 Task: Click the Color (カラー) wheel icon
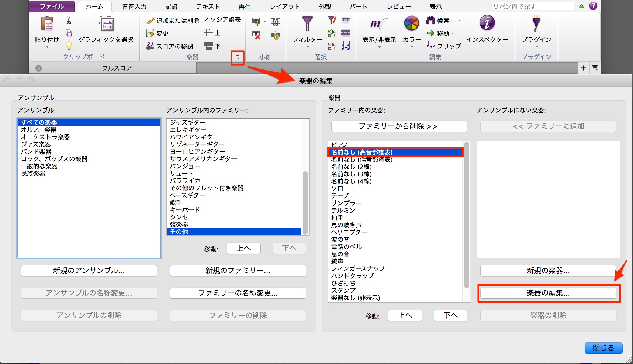click(x=411, y=23)
